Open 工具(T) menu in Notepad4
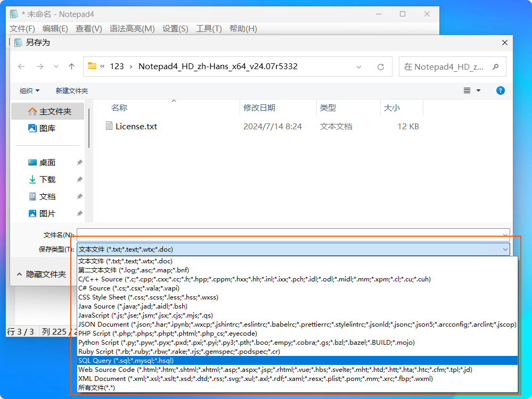The height and width of the screenshot is (399, 532). [x=209, y=29]
